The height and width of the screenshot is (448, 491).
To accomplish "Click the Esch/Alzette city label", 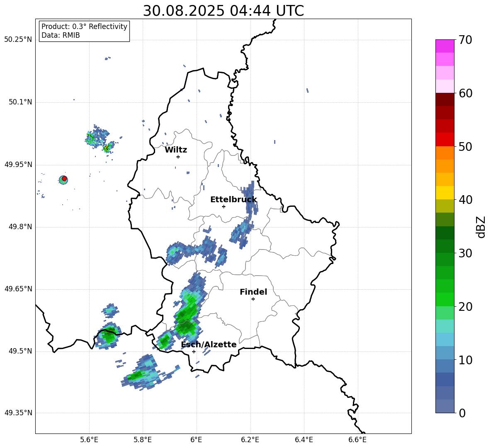I will click(209, 344).
